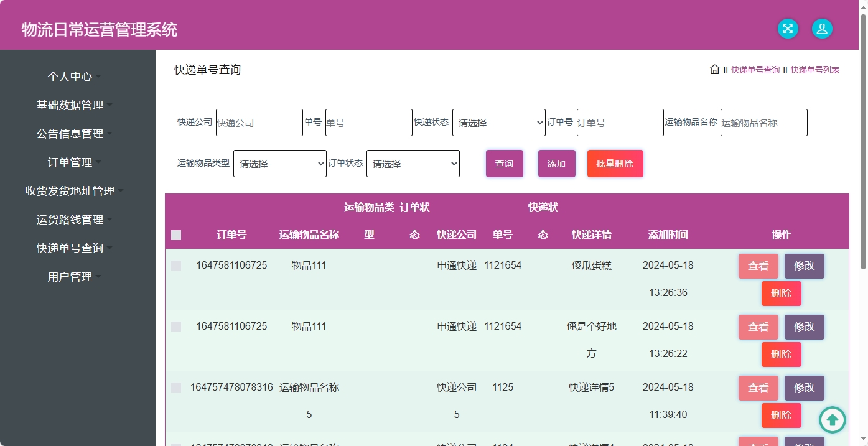Click the fullscreen toggle icon in header

coord(787,29)
